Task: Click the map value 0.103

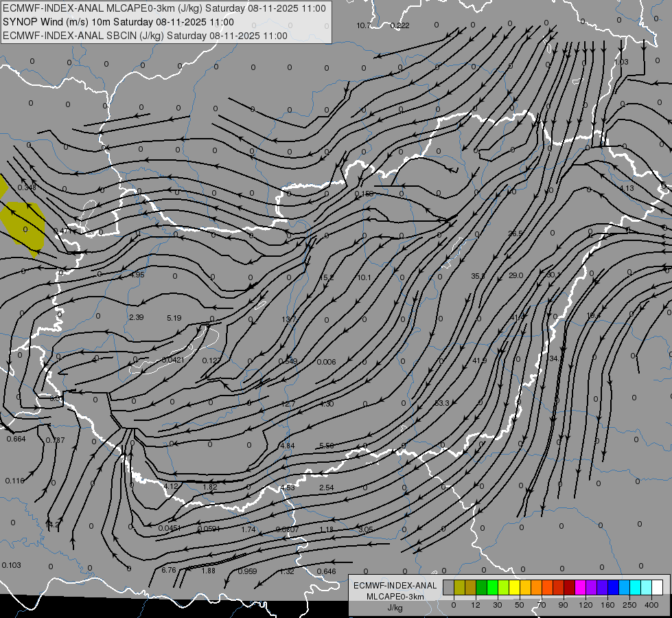Action: [11, 565]
